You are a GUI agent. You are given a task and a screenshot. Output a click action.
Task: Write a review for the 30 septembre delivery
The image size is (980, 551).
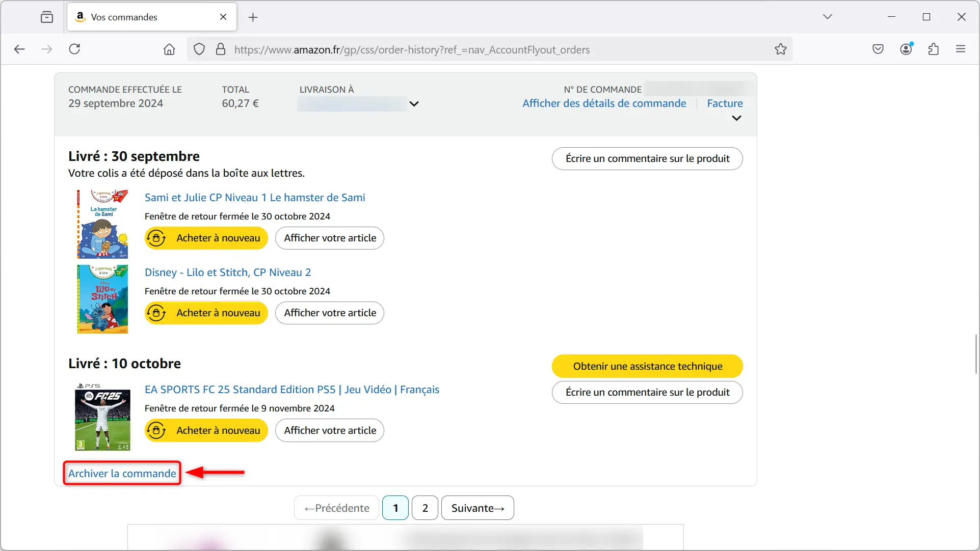(x=647, y=158)
